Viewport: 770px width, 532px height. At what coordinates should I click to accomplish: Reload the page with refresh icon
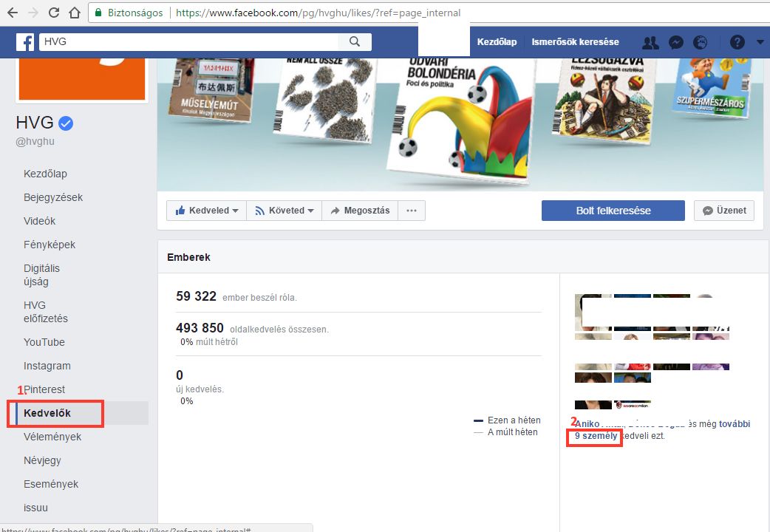(53, 13)
